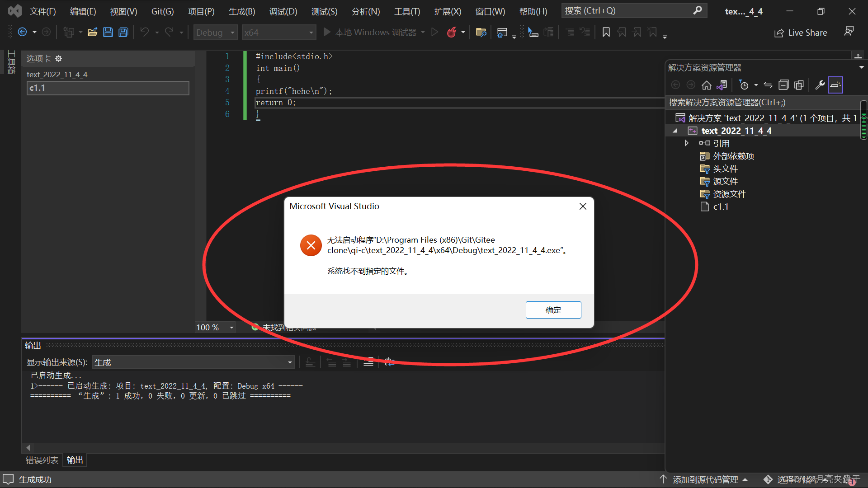Open the 调试(D) menu
868x488 pixels.
[x=283, y=11]
